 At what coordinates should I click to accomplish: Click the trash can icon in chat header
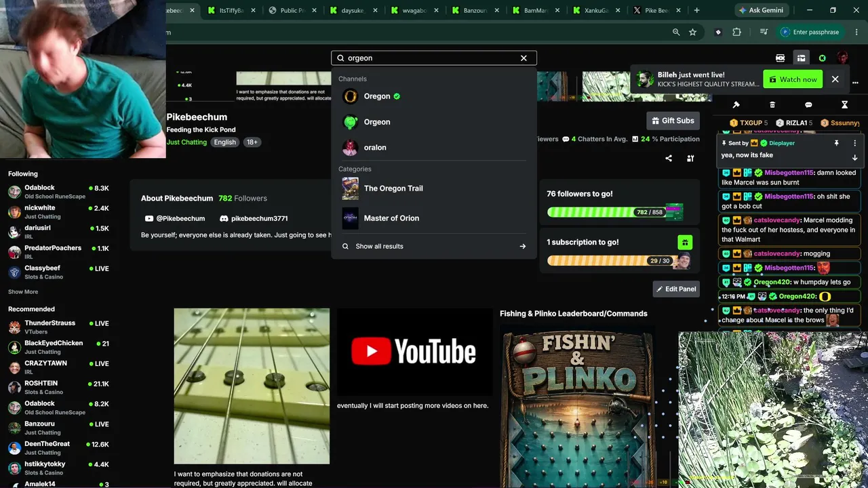click(x=772, y=105)
